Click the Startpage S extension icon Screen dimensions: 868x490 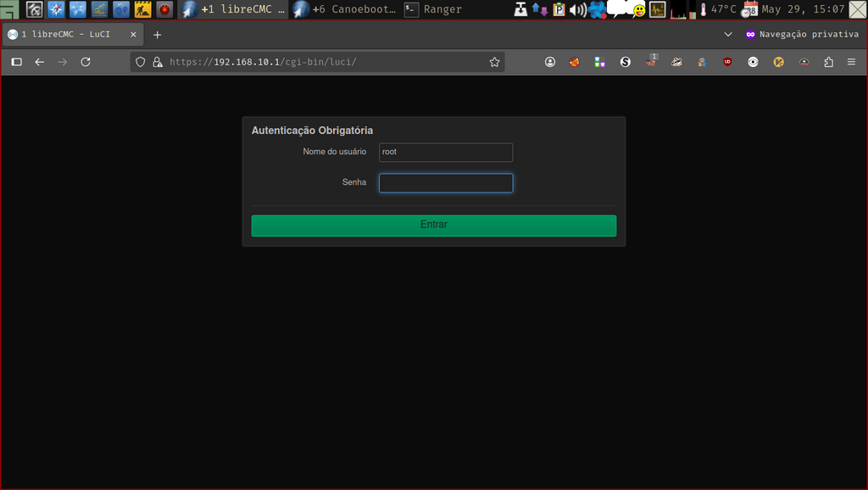coord(625,62)
